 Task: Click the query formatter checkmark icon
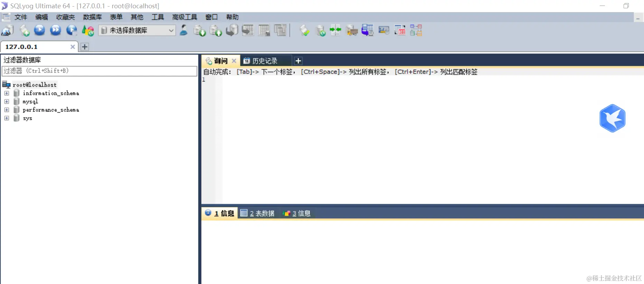[304, 30]
